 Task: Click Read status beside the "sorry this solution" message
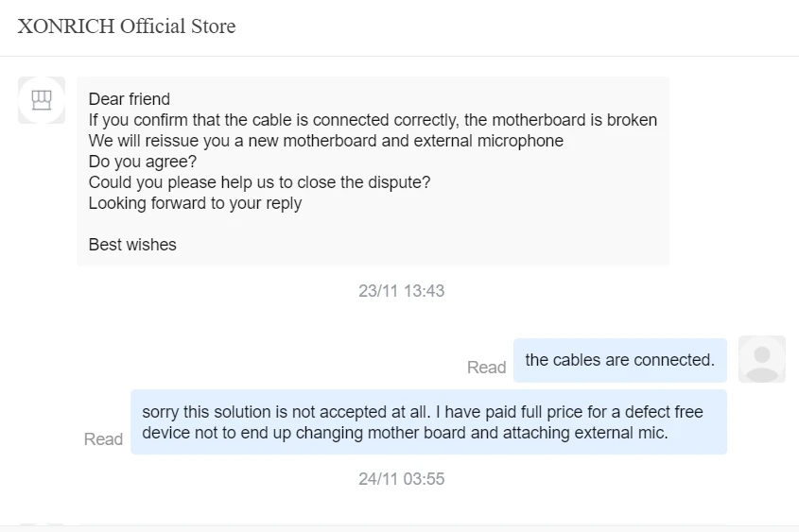pos(103,439)
